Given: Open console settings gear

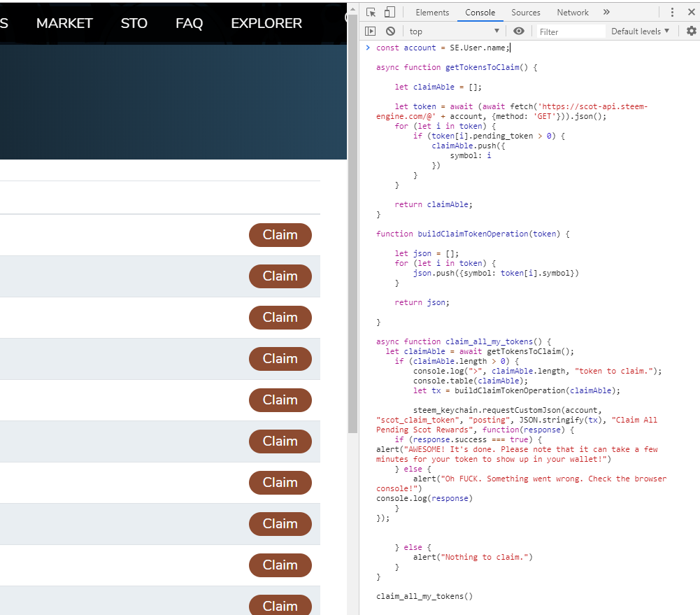Looking at the screenshot, I should pos(692,31).
